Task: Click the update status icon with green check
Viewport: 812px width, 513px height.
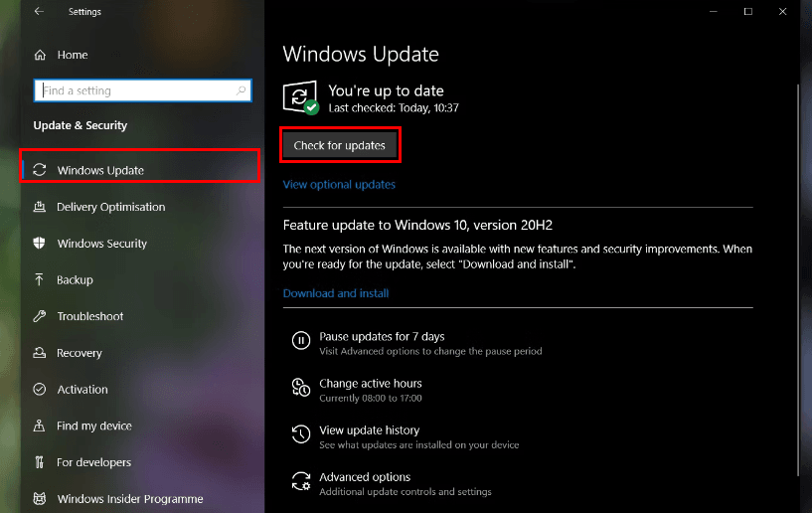Action: 301,97
